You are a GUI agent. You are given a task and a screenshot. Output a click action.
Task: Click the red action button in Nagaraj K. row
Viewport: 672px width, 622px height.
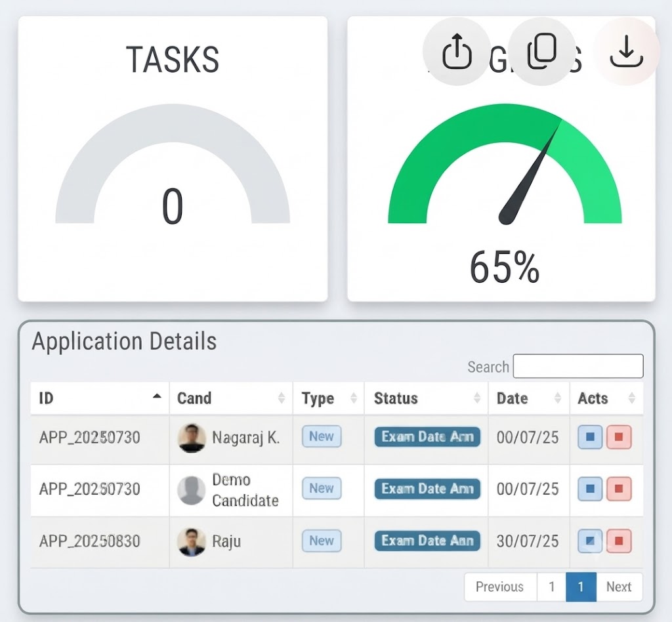[619, 437]
